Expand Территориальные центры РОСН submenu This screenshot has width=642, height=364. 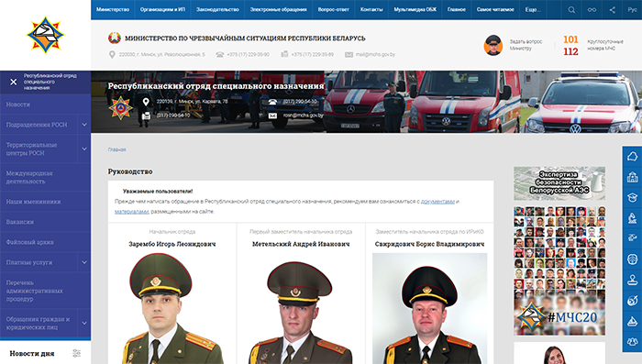[x=84, y=149]
